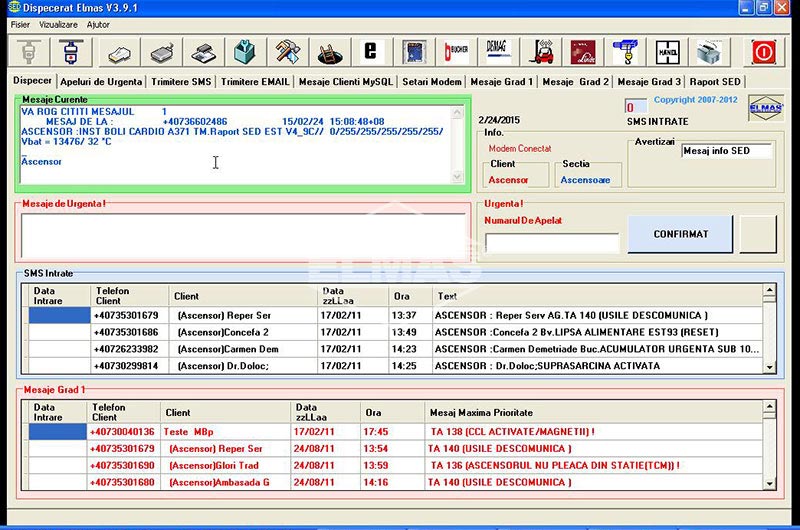Screen dimensions: 800x530
Task: Switch to the Mesaje Grad 2 tab
Action: pos(576,82)
